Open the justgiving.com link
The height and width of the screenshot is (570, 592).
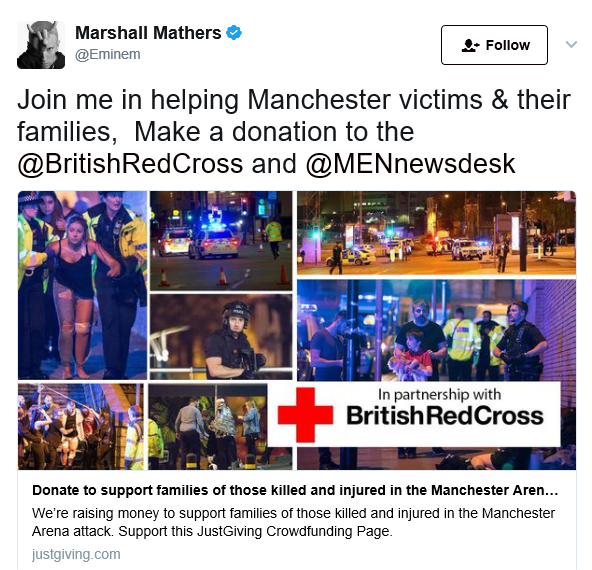pyautogui.click(x=76, y=554)
